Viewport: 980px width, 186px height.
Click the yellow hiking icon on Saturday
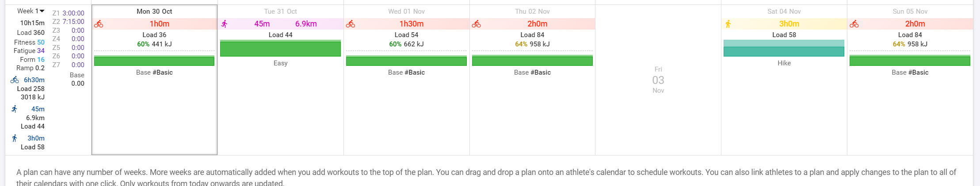(728, 24)
